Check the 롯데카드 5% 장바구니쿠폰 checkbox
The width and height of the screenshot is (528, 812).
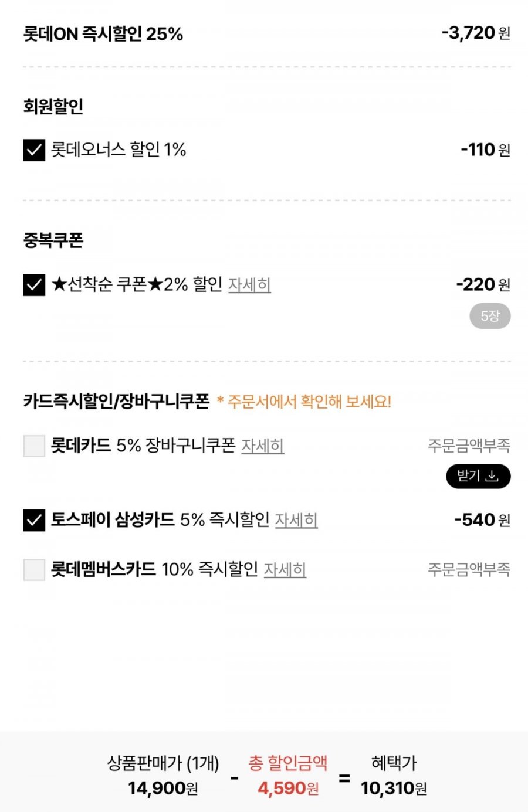coord(34,446)
